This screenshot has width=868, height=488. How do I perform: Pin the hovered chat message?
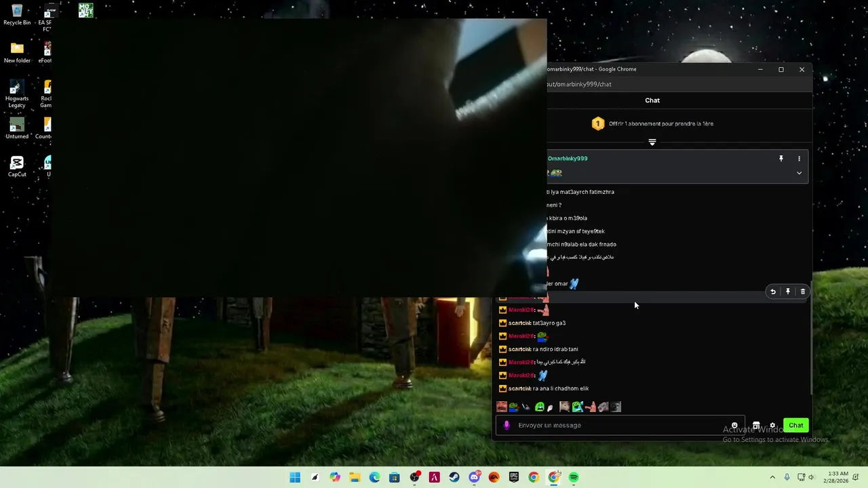coord(788,291)
